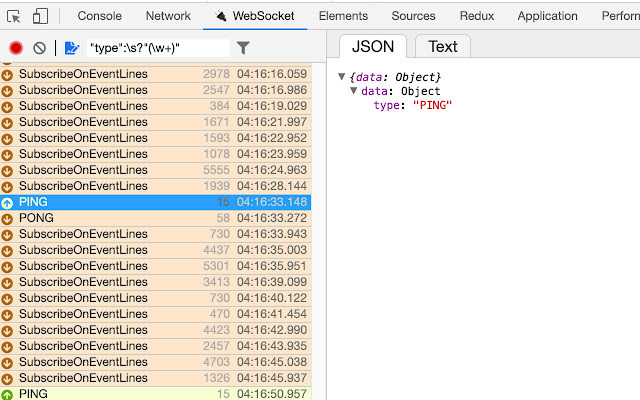This screenshot has height=400, width=640.
Task: Switch to the Sources tab
Action: pos(413,16)
